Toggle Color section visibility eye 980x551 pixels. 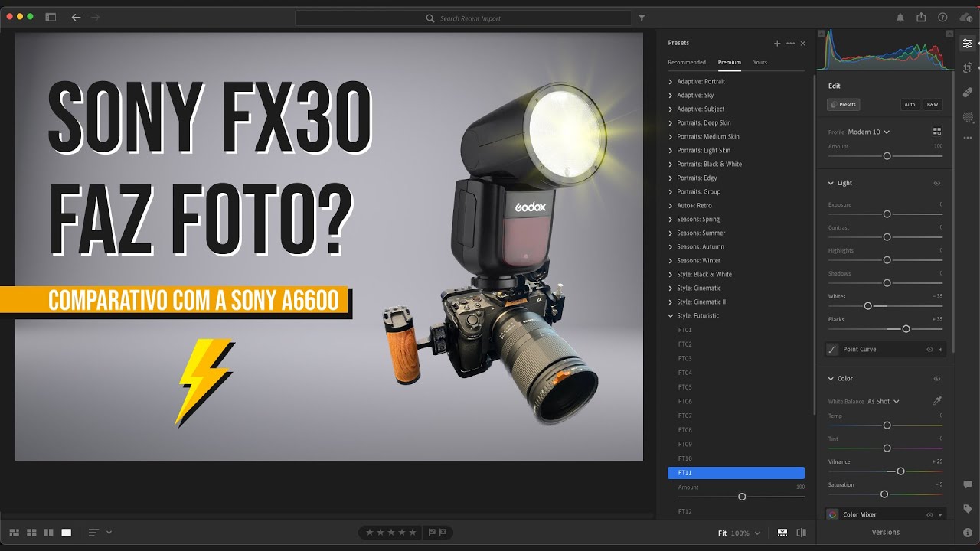click(x=936, y=379)
